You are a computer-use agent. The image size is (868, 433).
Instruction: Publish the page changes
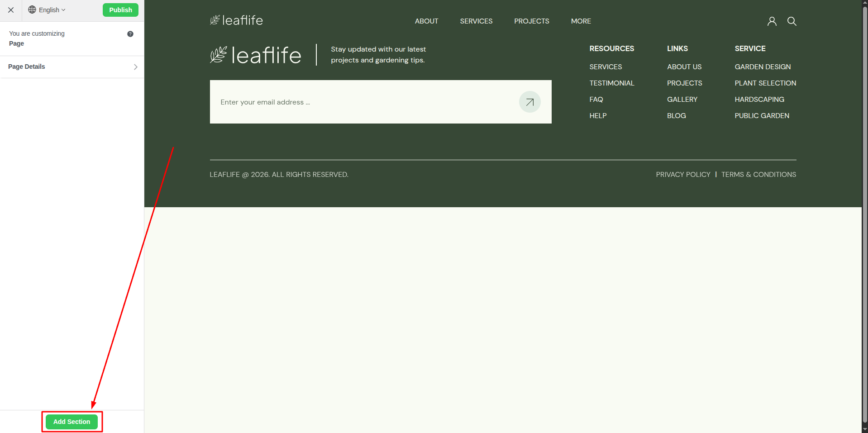[120, 10]
